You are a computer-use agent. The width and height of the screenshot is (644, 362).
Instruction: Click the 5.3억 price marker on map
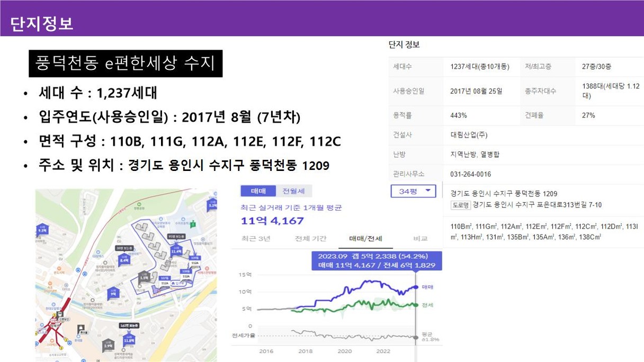coord(213,204)
